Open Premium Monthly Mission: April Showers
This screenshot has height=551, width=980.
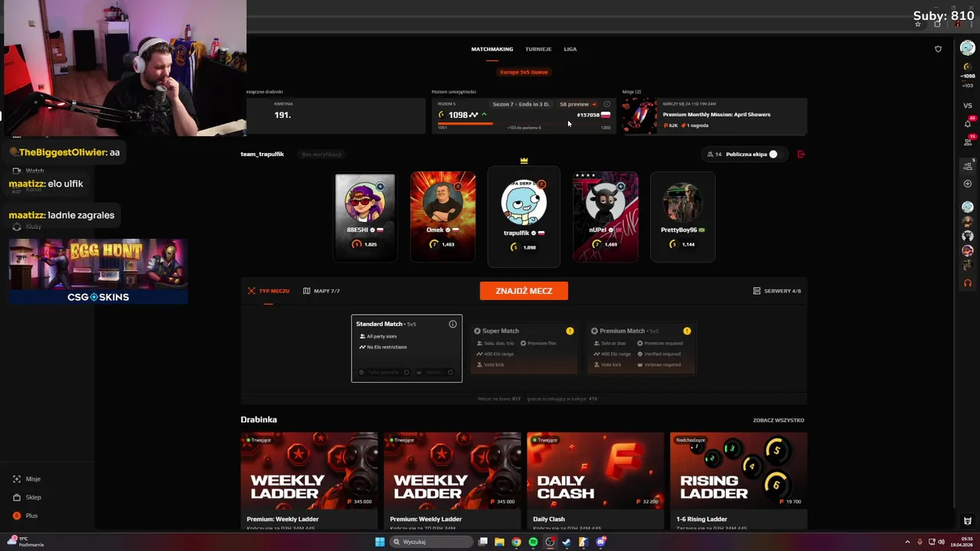point(714,116)
